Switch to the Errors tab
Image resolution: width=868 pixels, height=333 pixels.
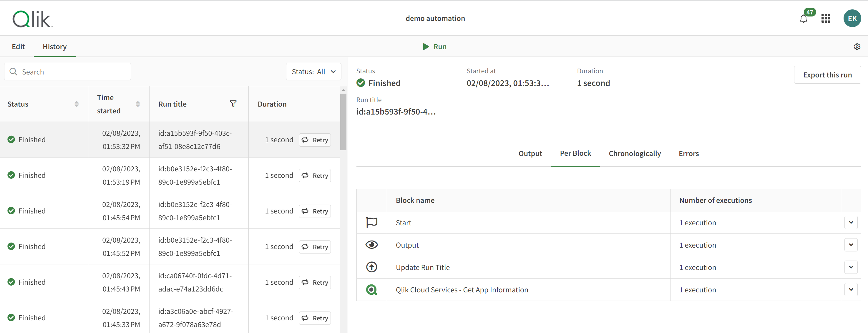click(x=688, y=154)
